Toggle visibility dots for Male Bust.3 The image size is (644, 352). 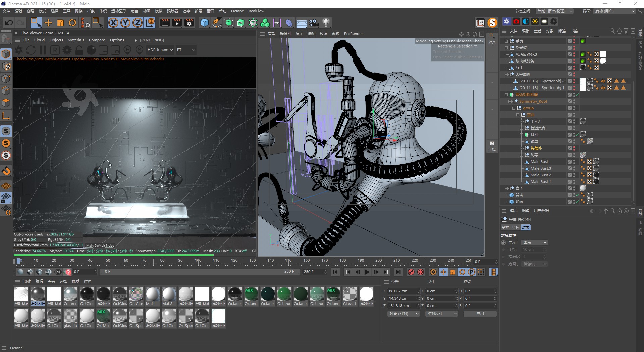(x=574, y=168)
